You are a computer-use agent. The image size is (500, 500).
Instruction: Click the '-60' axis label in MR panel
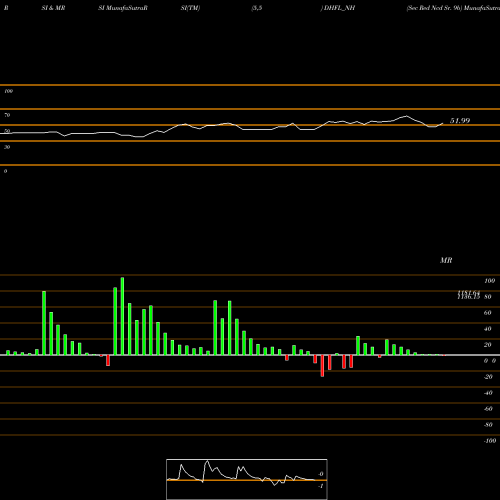click(488, 409)
